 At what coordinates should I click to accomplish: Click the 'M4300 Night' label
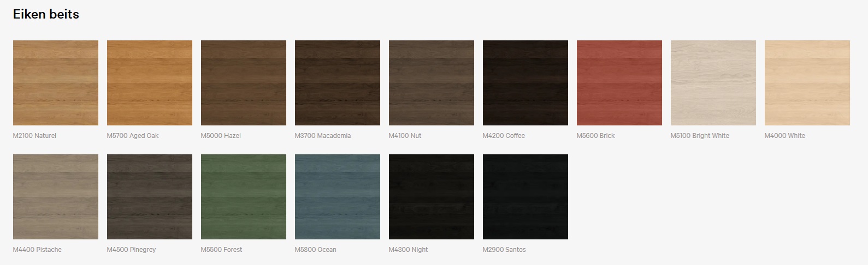click(x=408, y=250)
